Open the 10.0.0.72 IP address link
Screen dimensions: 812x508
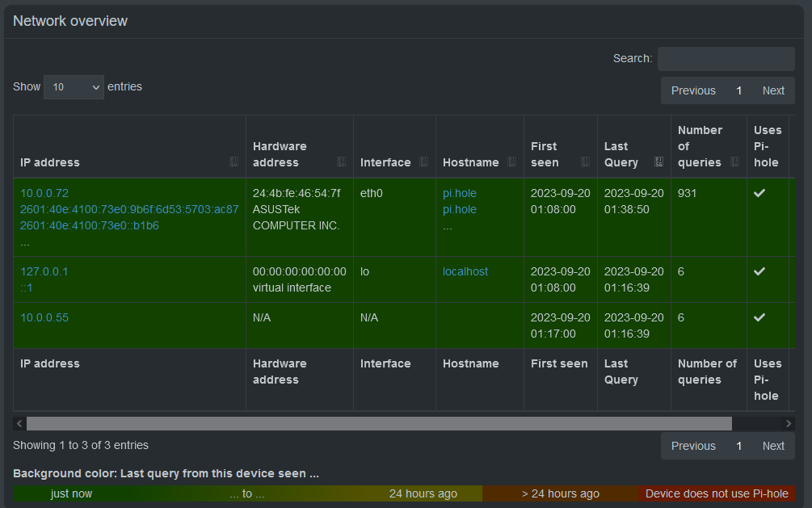pyautogui.click(x=44, y=194)
